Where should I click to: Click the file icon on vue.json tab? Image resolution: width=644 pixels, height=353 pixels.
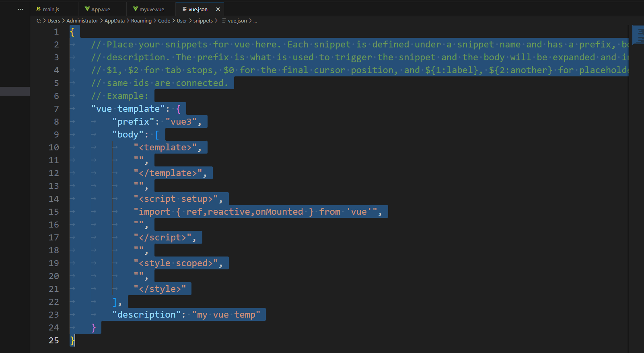184,9
